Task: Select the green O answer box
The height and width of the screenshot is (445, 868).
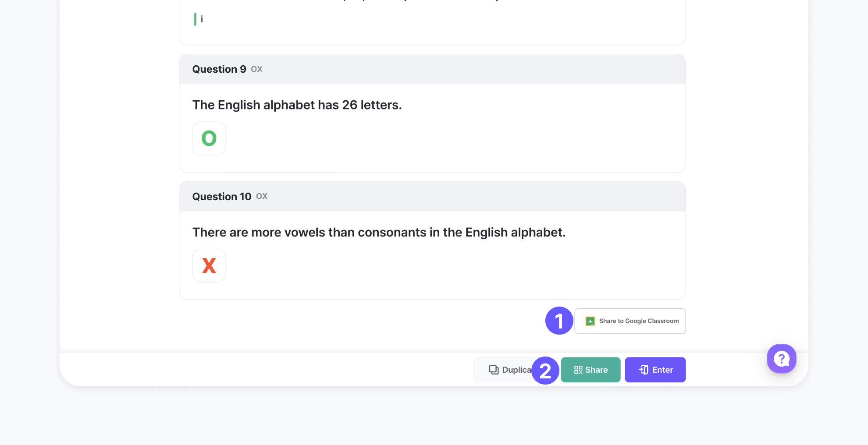Action: [x=209, y=138]
